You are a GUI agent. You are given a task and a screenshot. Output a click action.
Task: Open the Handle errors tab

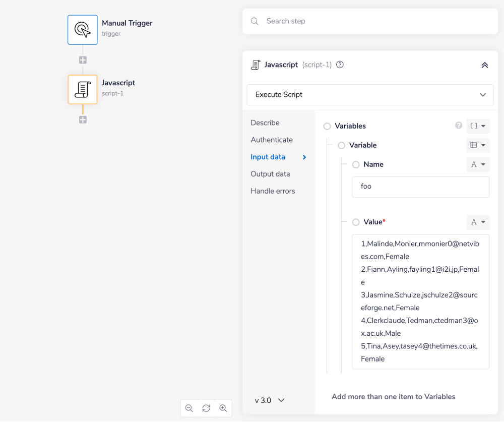(273, 191)
